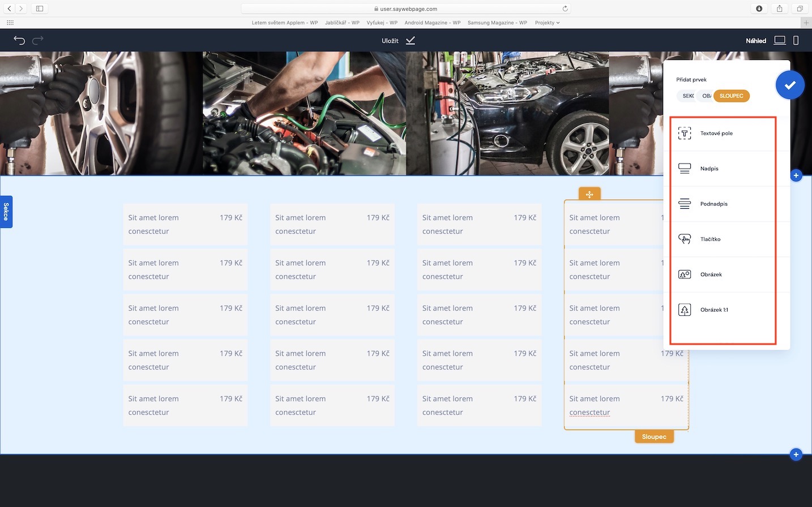812x507 pixels.
Task: Open Vyfukej - WP bookmark
Action: [382, 23]
